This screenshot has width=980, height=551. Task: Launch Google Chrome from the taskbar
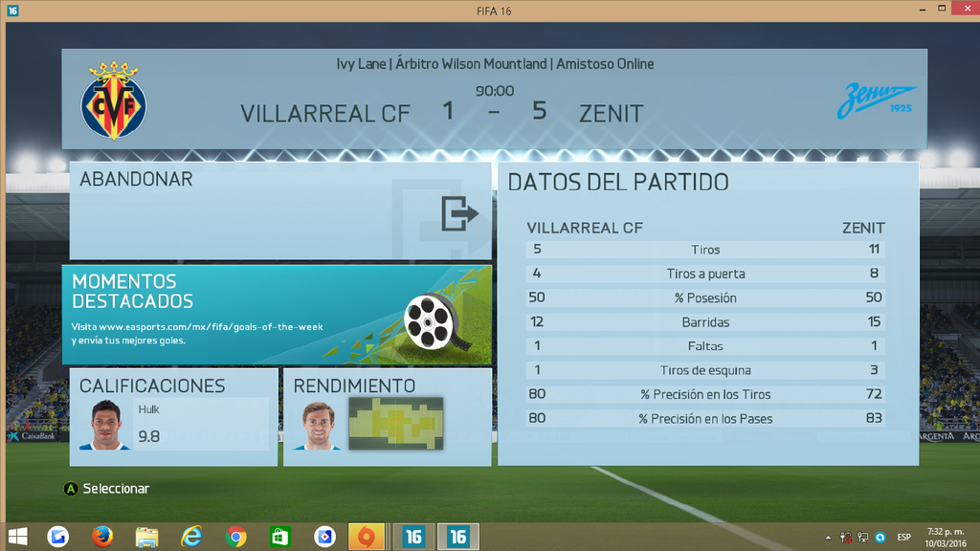235,537
